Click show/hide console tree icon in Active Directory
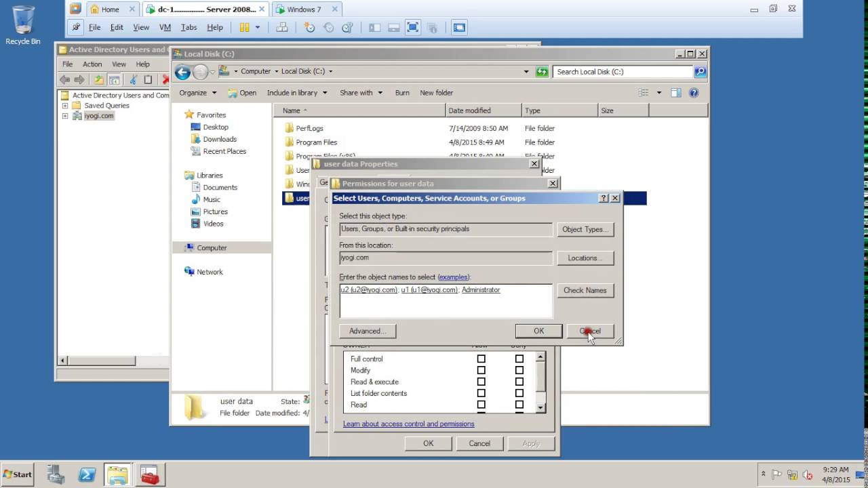The image size is (868, 488). [115, 80]
